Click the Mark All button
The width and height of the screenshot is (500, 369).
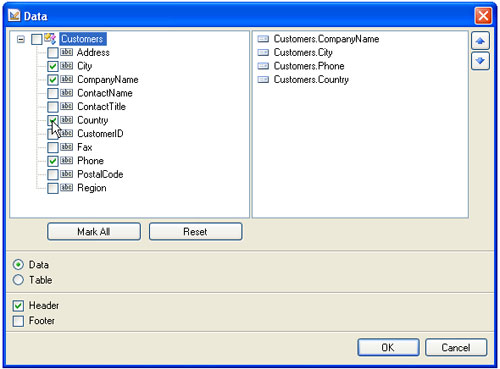(94, 231)
